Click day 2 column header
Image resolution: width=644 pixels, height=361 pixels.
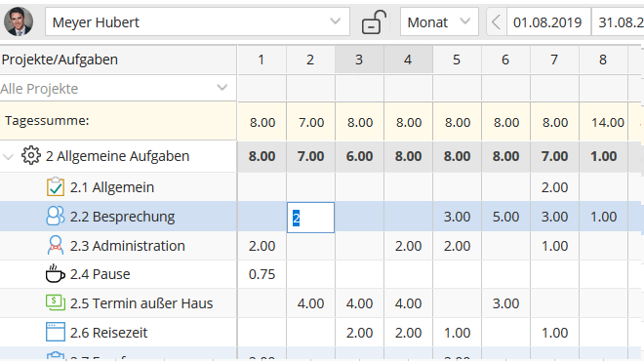(310, 60)
